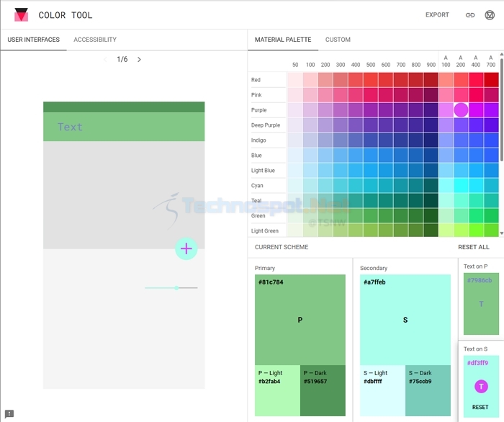Click RESET under Text on S

[480, 407]
